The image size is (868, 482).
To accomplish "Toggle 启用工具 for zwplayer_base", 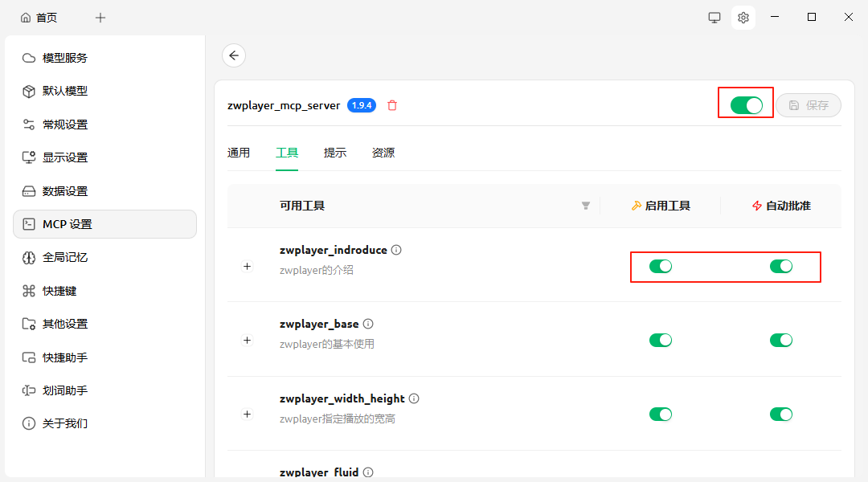I will (661, 340).
